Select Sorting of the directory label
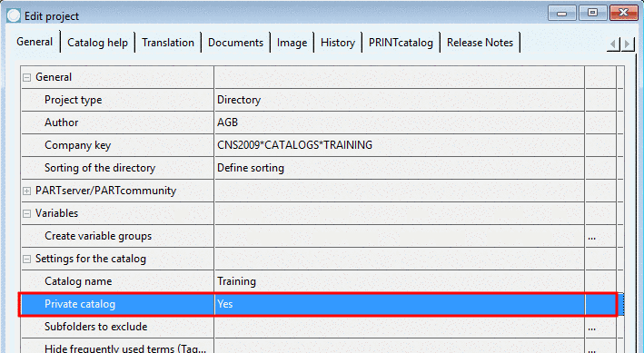644x353 pixels. point(100,168)
